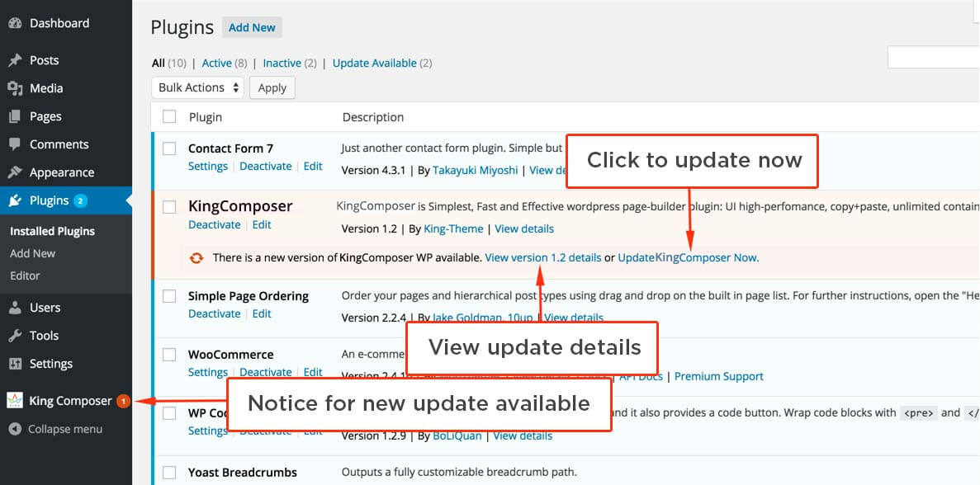Viewport: 980px width, 485px height.
Task: Open the BoLiQuan author link
Action: click(457, 436)
